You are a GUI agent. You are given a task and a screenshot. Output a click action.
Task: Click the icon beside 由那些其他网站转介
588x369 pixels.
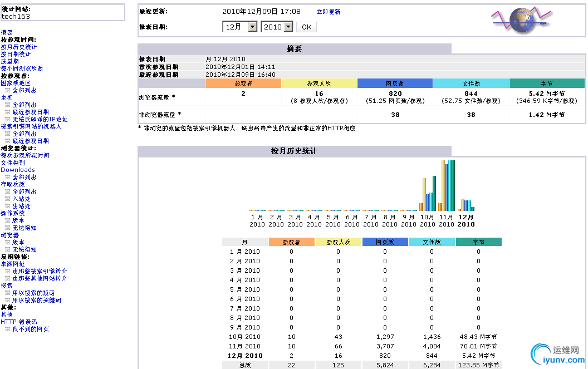[7, 278]
